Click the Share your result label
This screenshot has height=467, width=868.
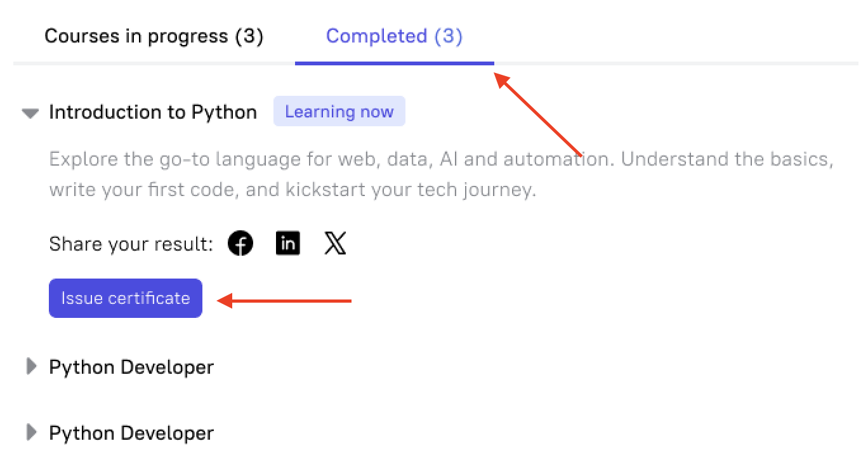(x=131, y=244)
